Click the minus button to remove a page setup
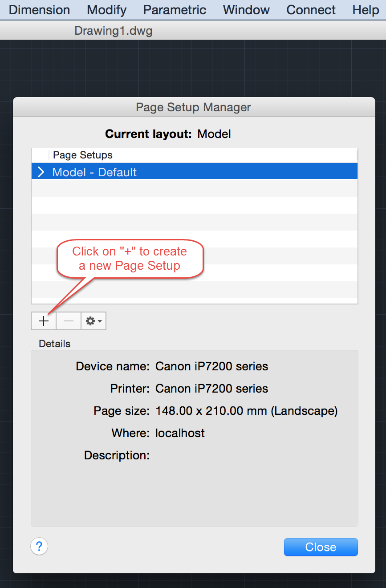386x588 pixels. tap(69, 321)
